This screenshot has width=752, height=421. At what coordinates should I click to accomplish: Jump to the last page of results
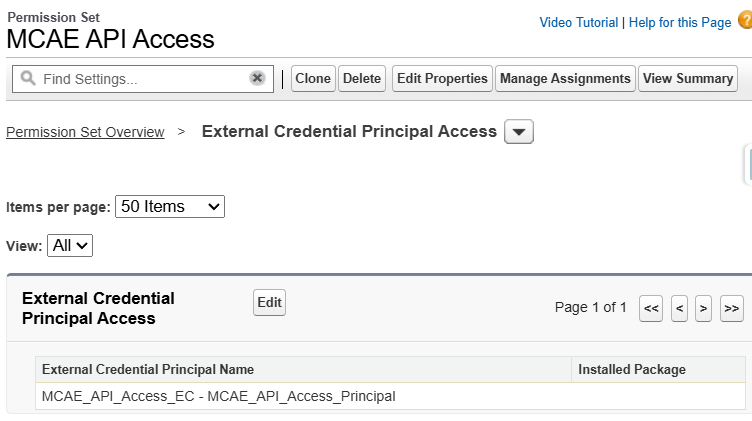click(731, 308)
